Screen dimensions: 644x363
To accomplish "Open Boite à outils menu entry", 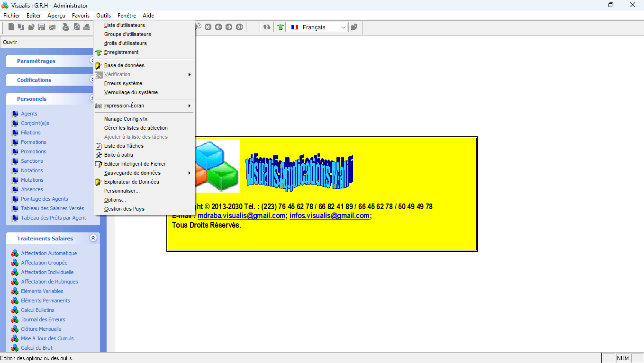I will (144, 155).
